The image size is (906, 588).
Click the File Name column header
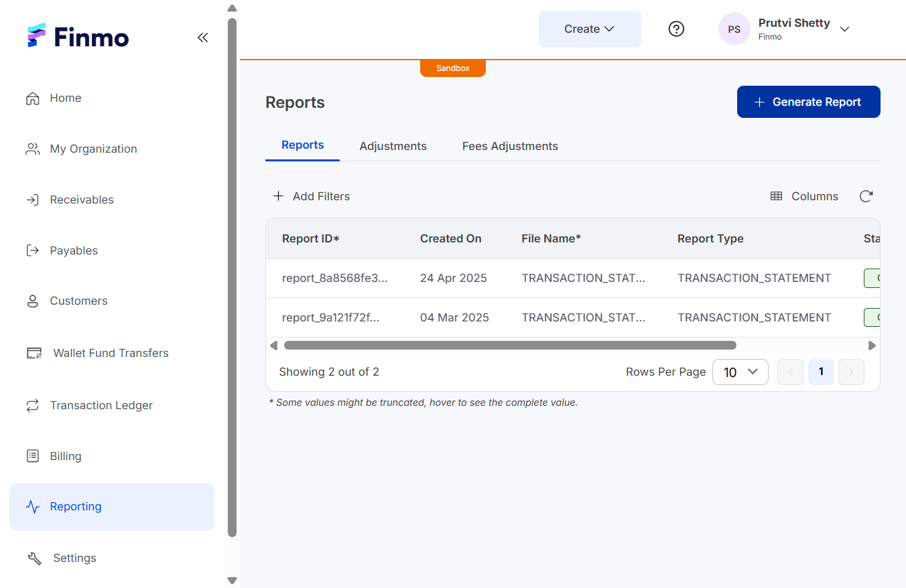click(552, 238)
